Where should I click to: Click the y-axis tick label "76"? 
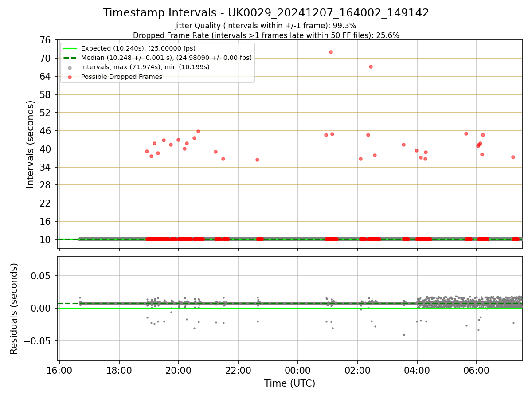tap(46, 40)
